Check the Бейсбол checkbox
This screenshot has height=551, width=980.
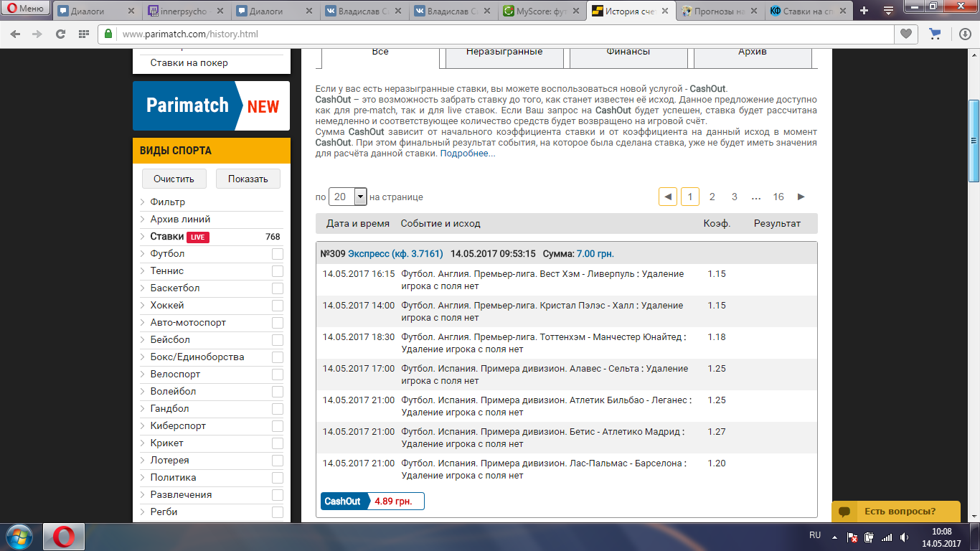278,340
